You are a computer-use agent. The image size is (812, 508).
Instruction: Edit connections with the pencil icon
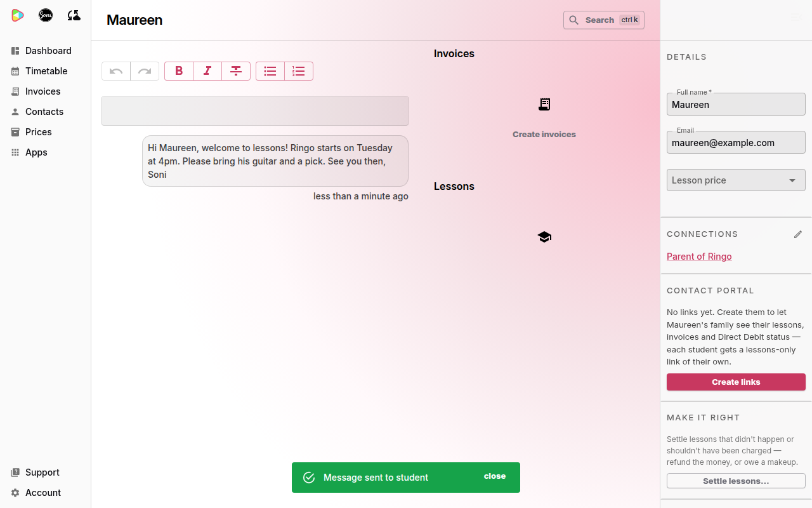(x=798, y=234)
